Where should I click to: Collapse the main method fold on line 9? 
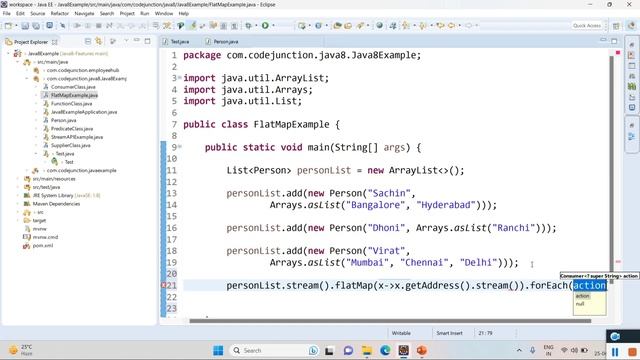[x=180, y=146]
